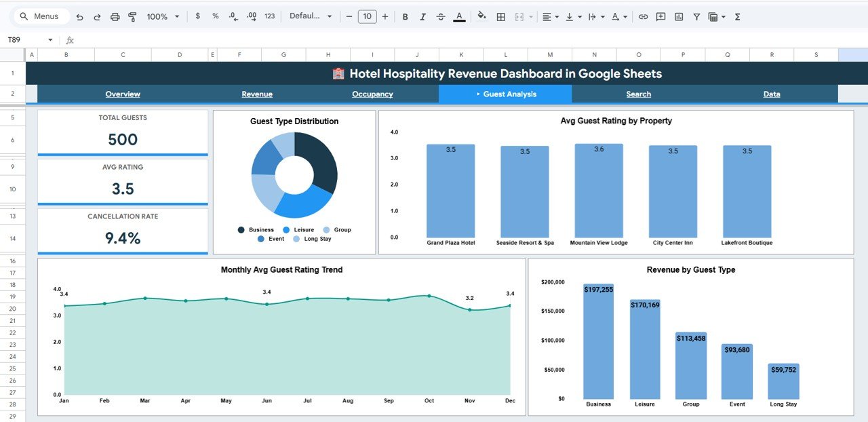Image resolution: width=868 pixels, height=422 pixels.
Task: Toggle Italic formatting
Action: tap(423, 16)
